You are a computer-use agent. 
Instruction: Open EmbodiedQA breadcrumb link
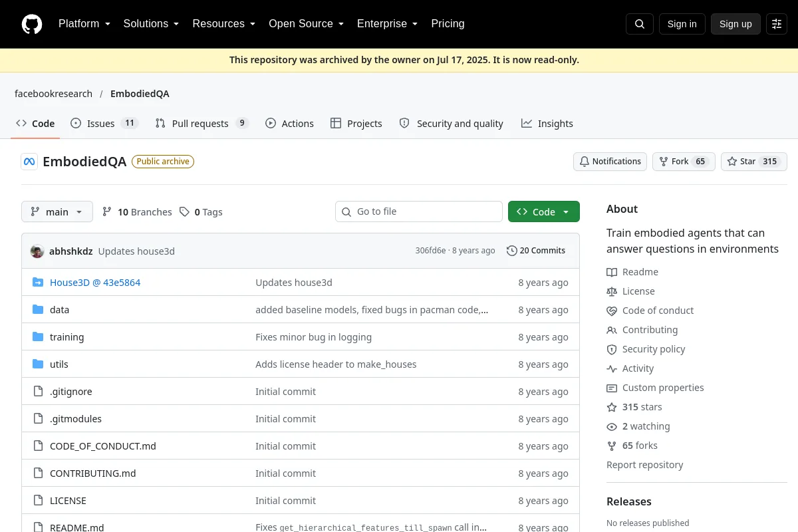pos(140,94)
